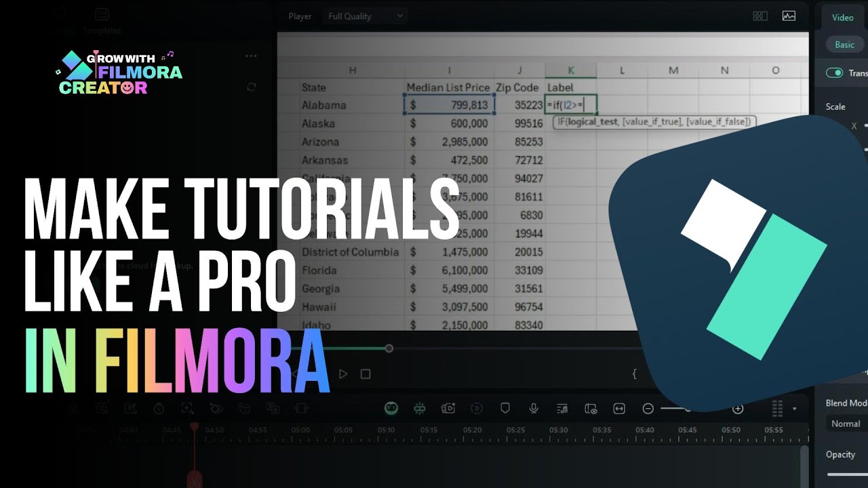Click the motion tracking target icon
868x488 pixels.
[187, 409]
